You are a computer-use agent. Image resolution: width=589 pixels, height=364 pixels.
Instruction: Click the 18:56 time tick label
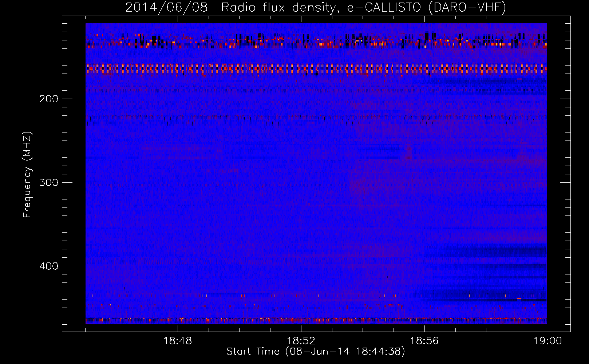click(x=424, y=341)
